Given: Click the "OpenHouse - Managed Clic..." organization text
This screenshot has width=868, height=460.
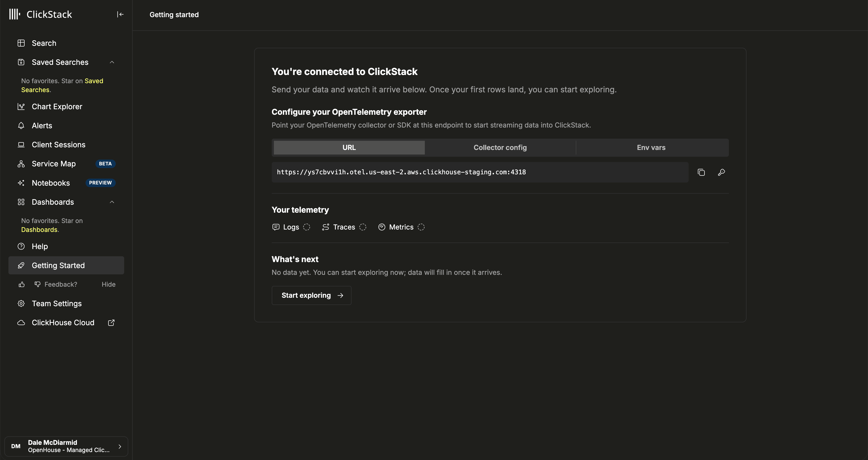Looking at the screenshot, I should coord(69,450).
